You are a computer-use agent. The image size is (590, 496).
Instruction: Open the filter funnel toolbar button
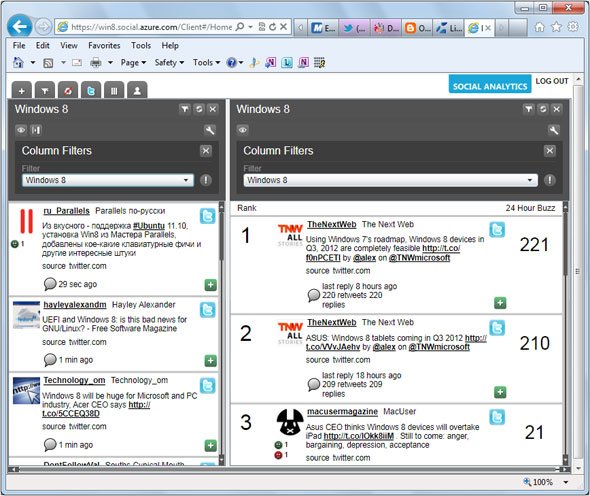coord(45,91)
